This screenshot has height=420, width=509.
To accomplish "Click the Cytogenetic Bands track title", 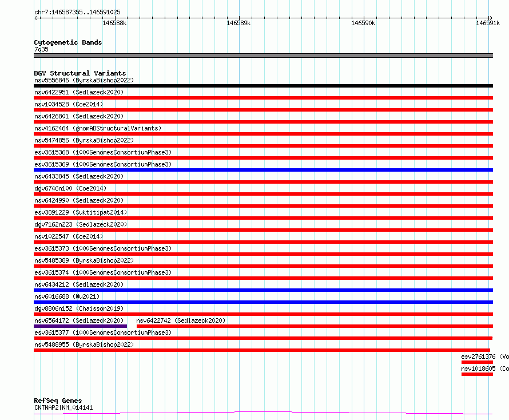I will click(x=68, y=42).
